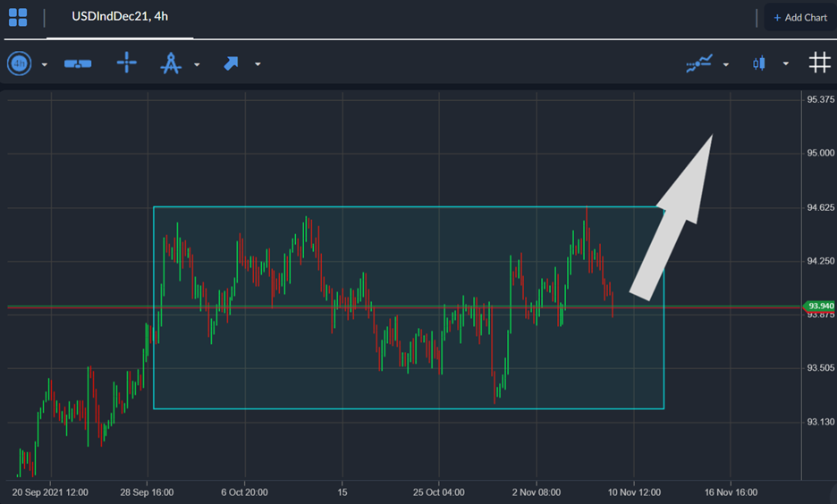Click the current price label 93.940
Viewport: 837px width, 504px height.
819,307
